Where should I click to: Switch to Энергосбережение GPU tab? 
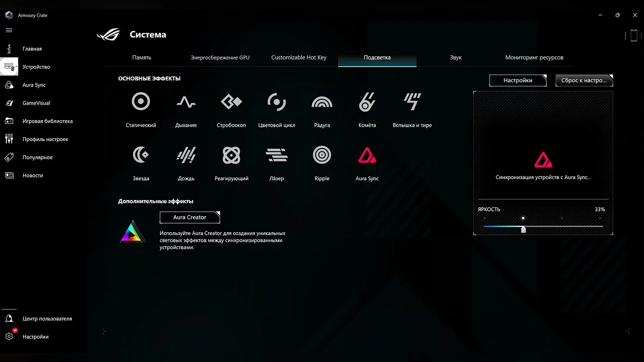(x=220, y=57)
